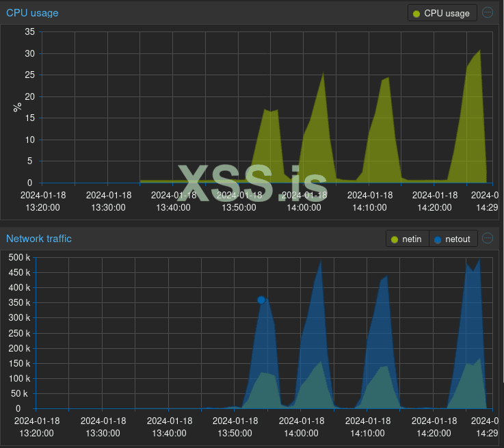This screenshot has height=448, width=504.
Task: Click the green dot beside the netin legend
Action: 395,240
